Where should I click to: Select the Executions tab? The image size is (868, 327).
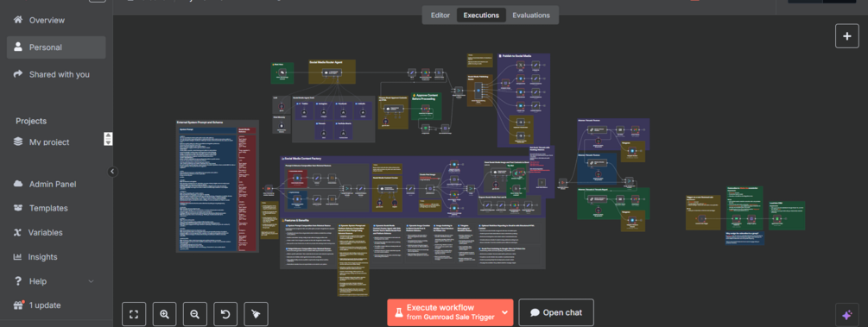[x=482, y=15]
